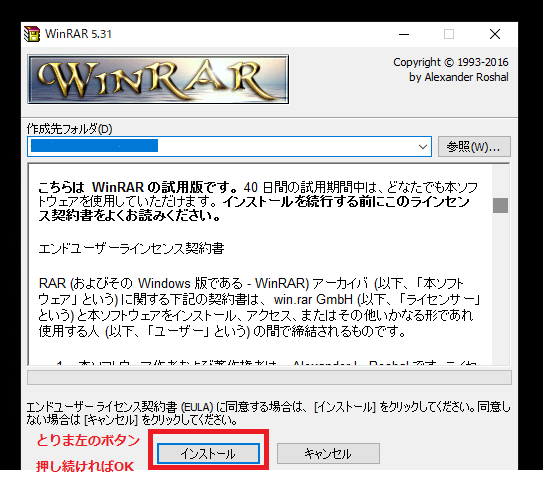Click the インストール button
Image resolution: width=543 pixels, height=482 pixels.
[x=208, y=453]
